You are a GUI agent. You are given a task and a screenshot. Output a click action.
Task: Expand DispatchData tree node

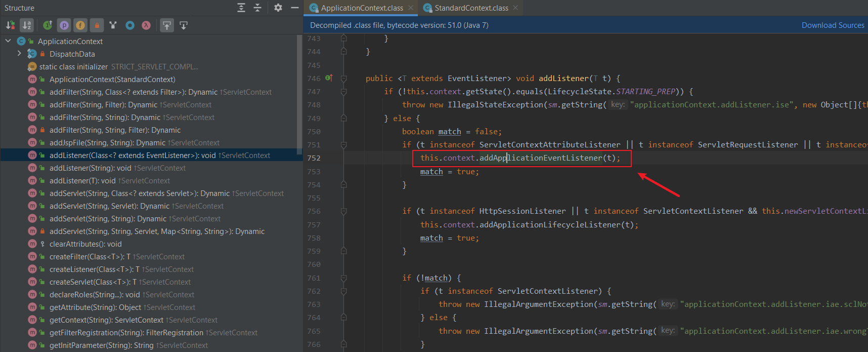coord(19,54)
